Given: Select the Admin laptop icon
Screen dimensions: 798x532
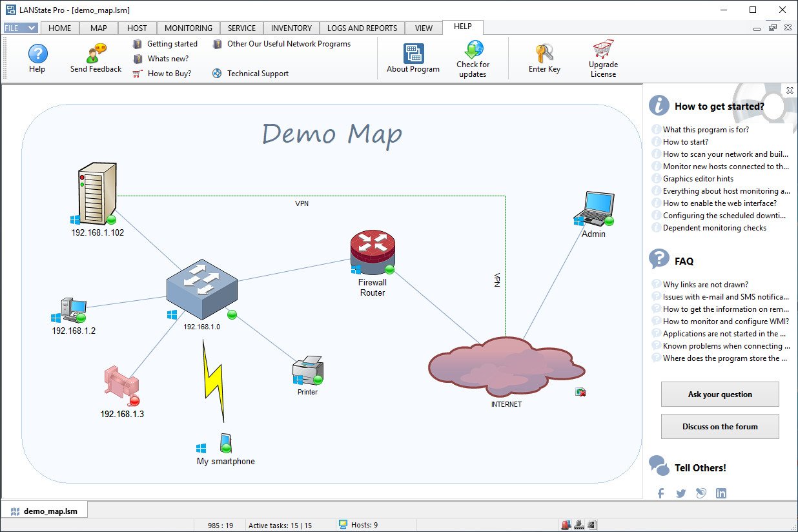Looking at the screenshot, I should [593, 209].
